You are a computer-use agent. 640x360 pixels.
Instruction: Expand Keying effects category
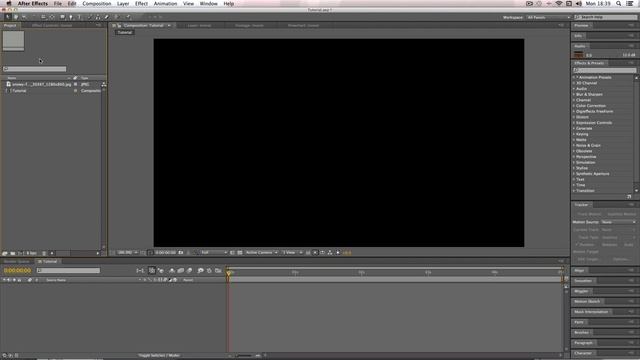pos(574,134)
